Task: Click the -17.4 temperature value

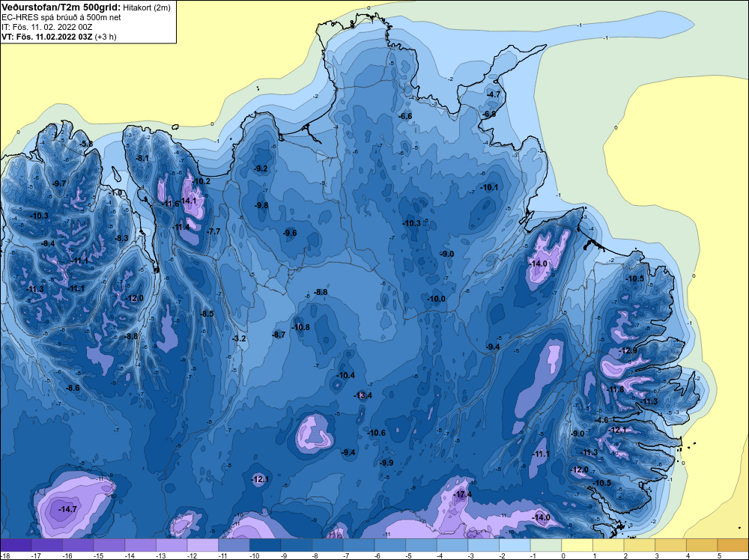Action: [462, 494]
